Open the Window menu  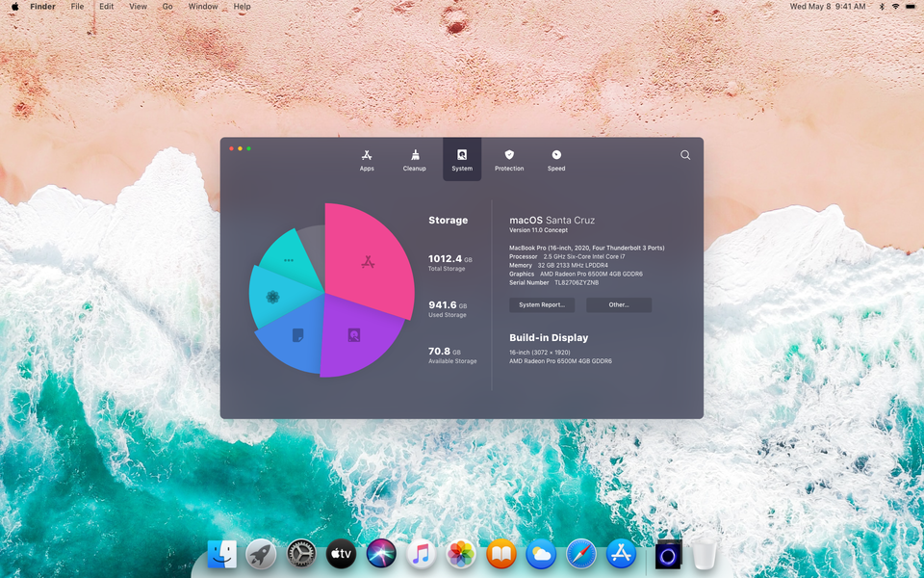203,7
